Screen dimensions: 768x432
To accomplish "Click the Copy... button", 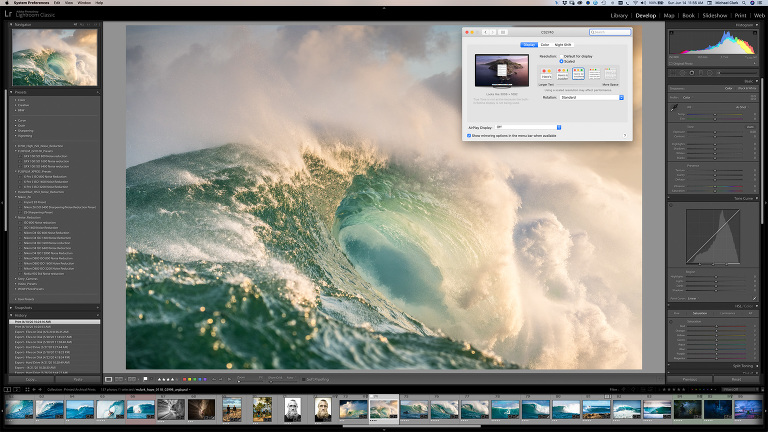I will [x=31, y=379].
